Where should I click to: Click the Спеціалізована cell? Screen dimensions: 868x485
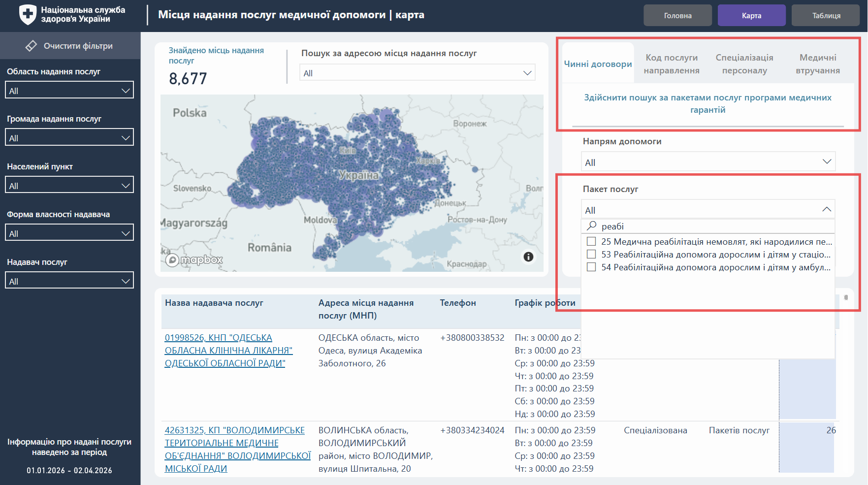(x=655, y=430)
